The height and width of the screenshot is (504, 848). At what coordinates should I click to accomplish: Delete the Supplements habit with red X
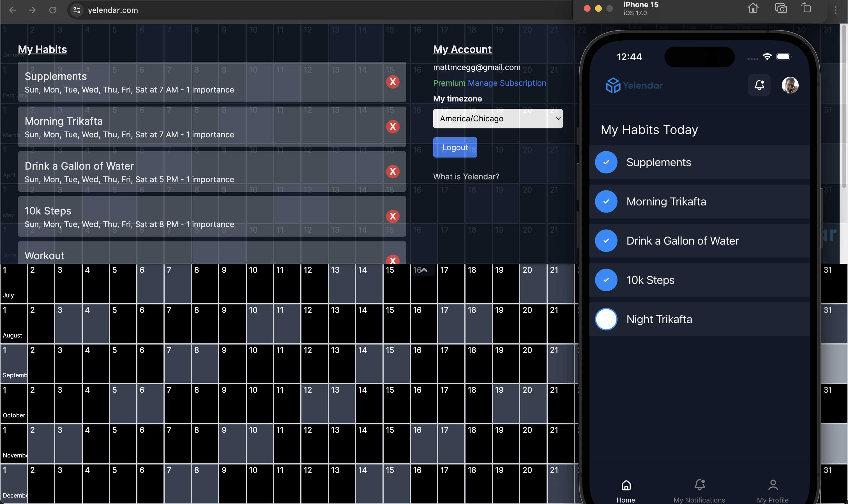click(x=392, y=82)
